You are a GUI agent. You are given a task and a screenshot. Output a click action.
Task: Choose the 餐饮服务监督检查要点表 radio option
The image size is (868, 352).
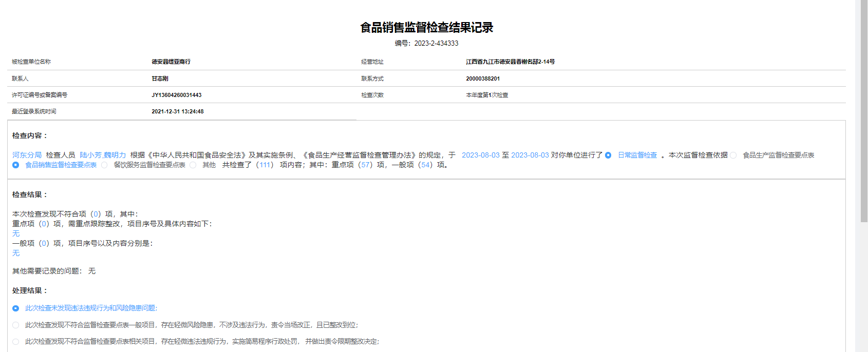tap(105, 165)
